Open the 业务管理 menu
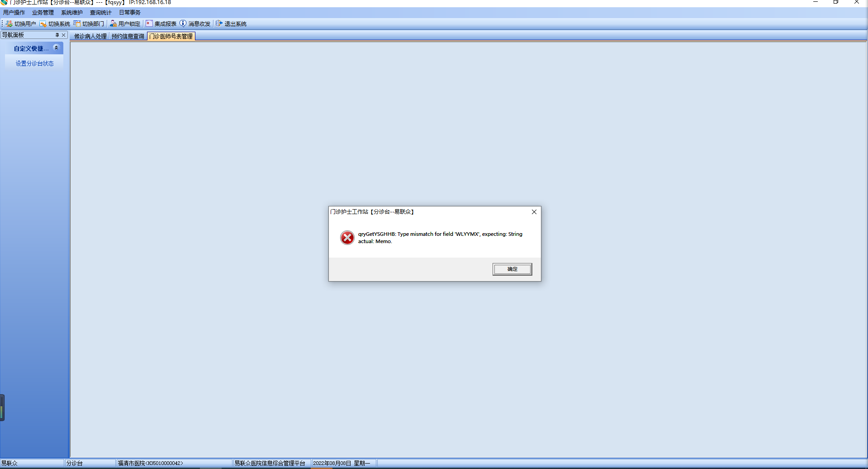 [43, 13]
